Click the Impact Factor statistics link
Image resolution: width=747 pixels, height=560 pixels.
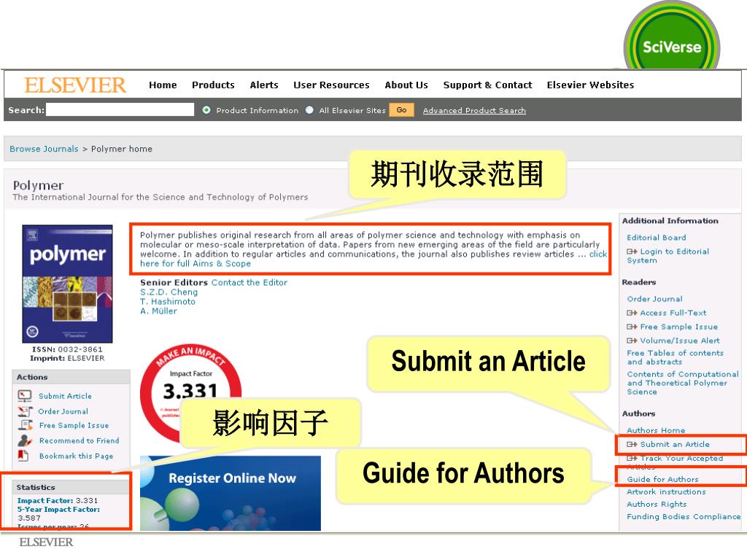click(45, 500)
